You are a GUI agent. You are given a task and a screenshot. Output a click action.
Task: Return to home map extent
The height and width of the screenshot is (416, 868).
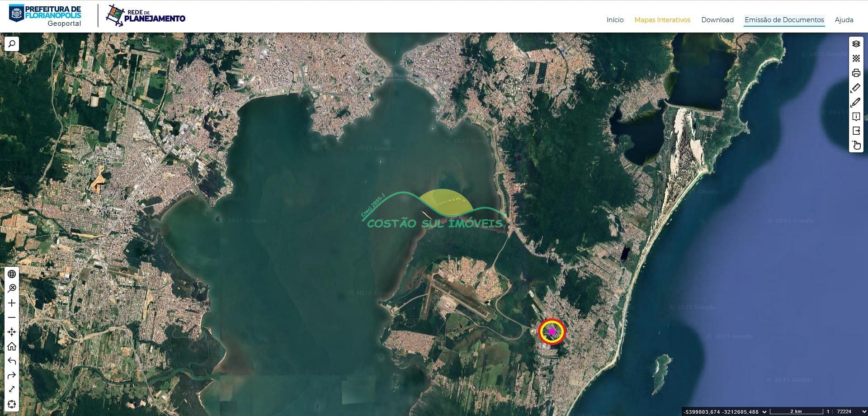pyautogui.click(x=12, y=346)
